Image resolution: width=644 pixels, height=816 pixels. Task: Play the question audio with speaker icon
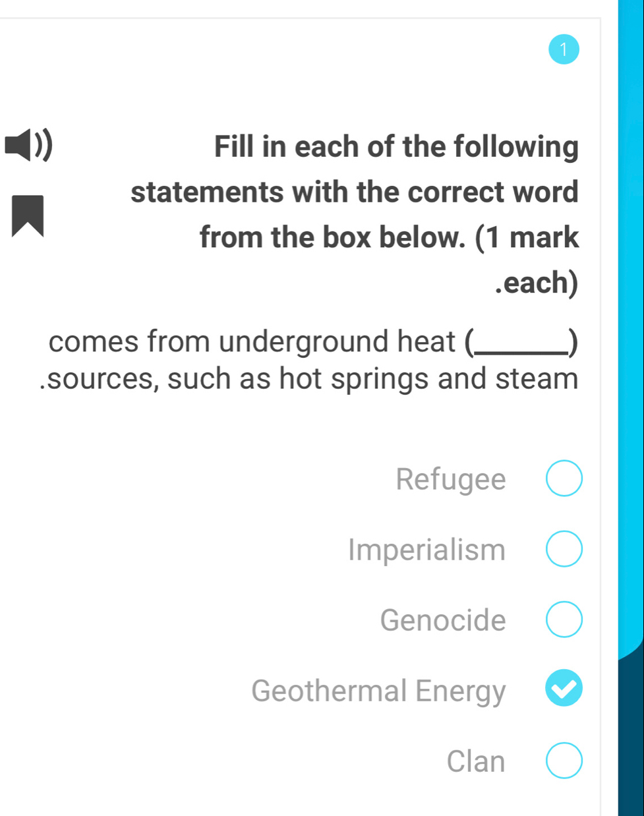(x=28, y=146)
